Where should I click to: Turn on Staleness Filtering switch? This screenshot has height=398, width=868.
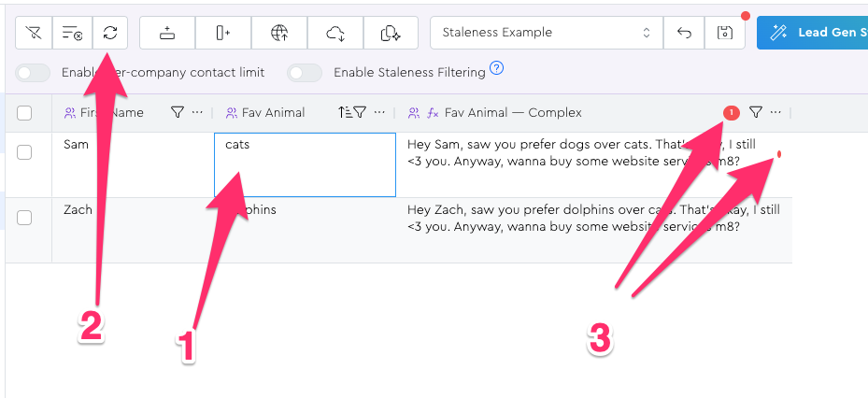305,72
